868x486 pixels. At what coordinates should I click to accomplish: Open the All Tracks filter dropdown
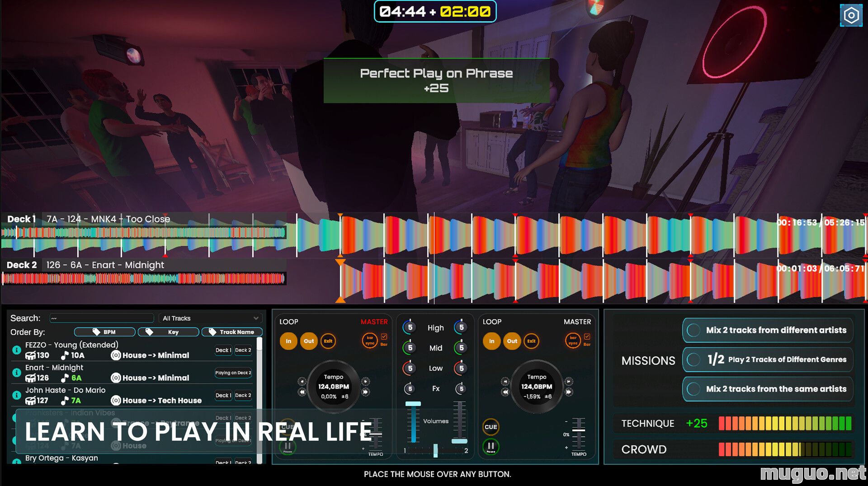tap(210, 318)
